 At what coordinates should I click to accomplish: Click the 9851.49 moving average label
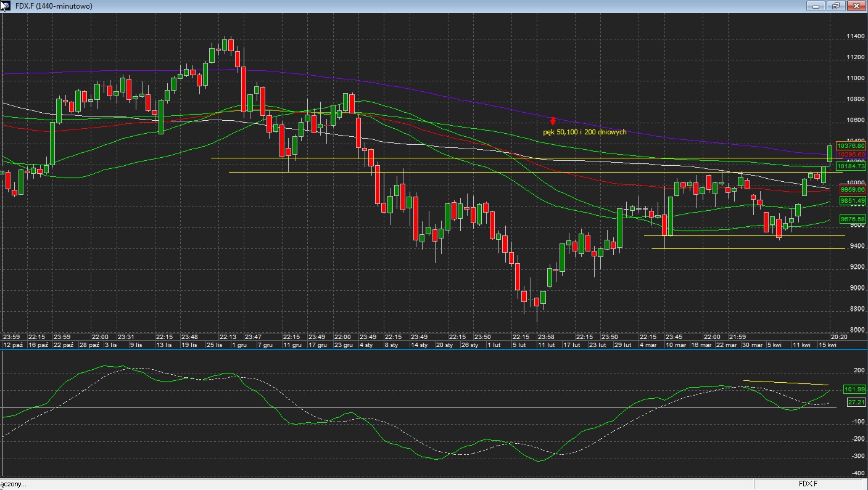(x=852, y=201)
